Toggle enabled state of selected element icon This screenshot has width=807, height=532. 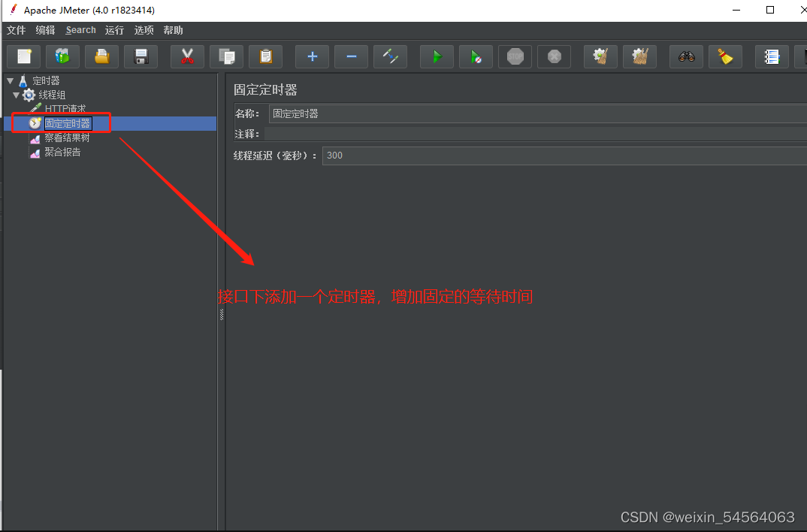tap(390, 56)
